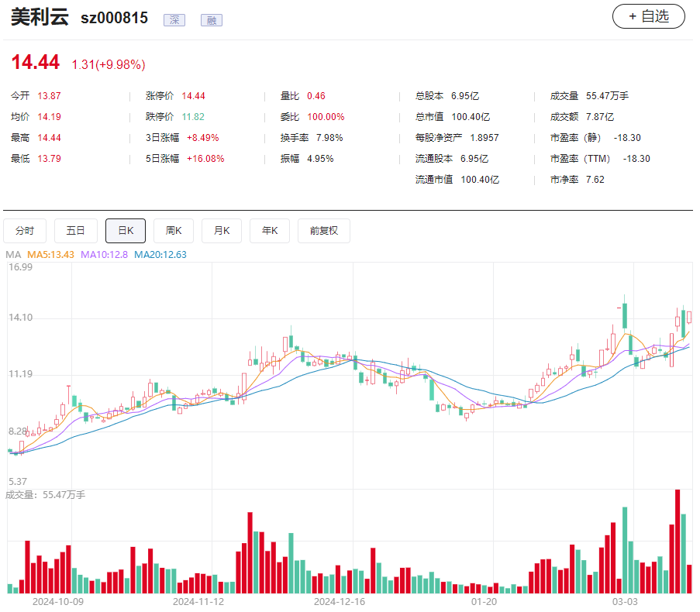Click the 5日涨幅 value +16.08%
This screenshot has width=700, height=612.
205,159
